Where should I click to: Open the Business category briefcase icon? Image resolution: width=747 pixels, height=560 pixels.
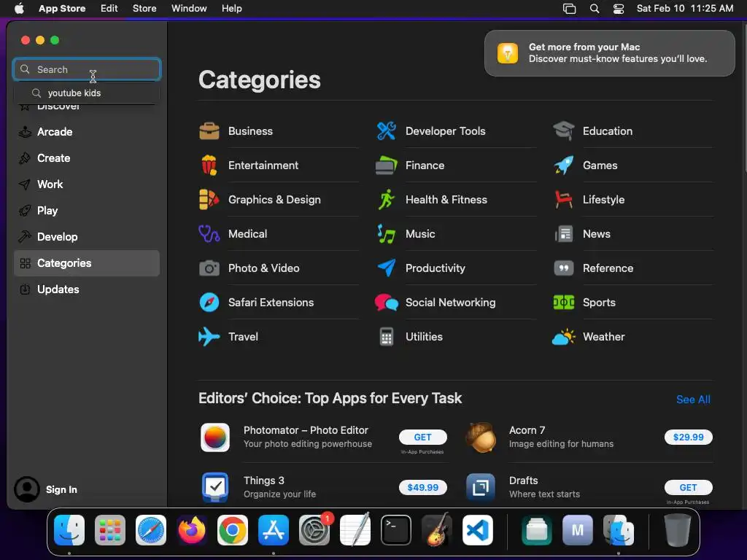pos(209,131)
